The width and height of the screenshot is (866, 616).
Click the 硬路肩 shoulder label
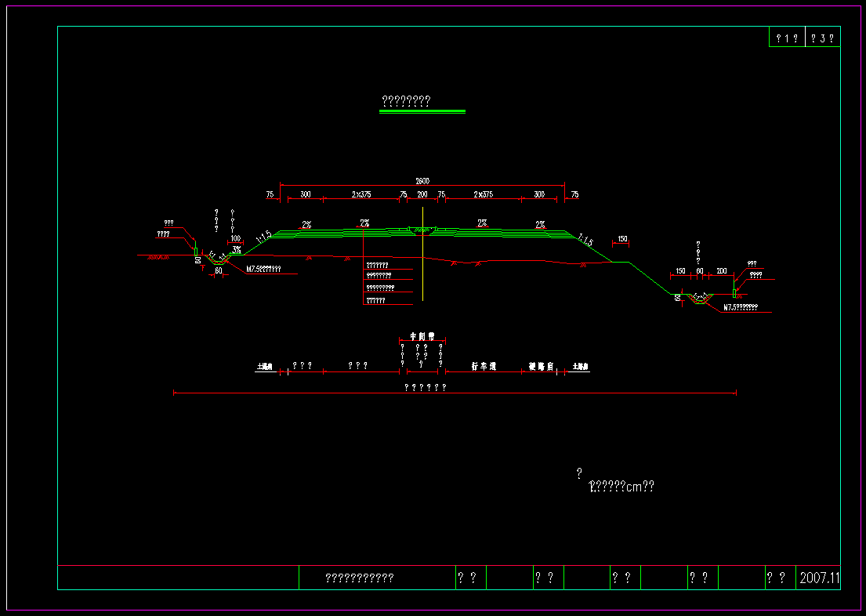[541, 366]
